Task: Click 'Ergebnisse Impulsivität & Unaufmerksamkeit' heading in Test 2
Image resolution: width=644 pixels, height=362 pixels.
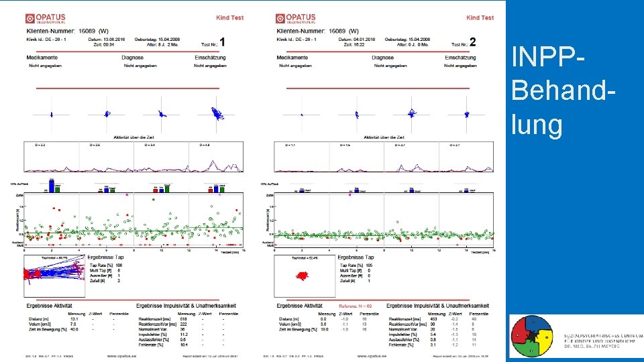Action: pos(438,306)
